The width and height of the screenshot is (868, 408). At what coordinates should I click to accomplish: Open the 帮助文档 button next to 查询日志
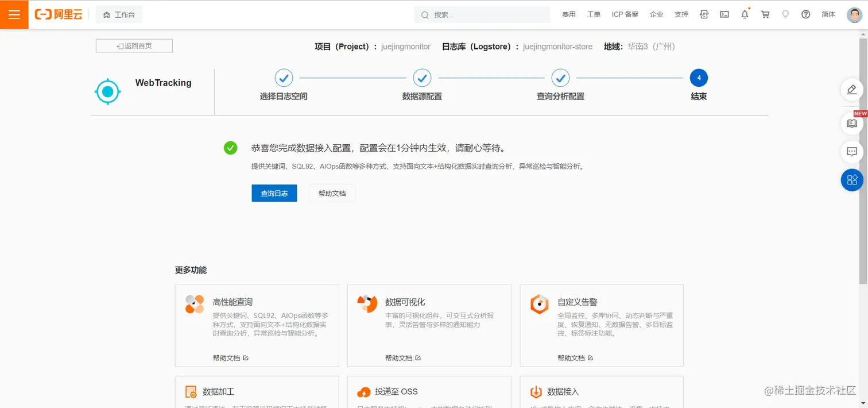[332, 193]
